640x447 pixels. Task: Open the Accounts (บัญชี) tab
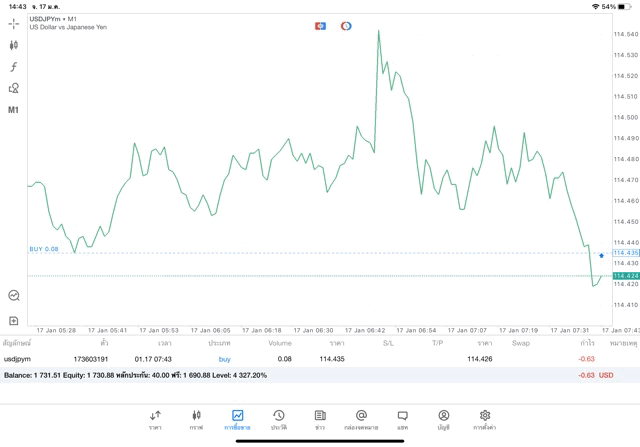[444, 420]
